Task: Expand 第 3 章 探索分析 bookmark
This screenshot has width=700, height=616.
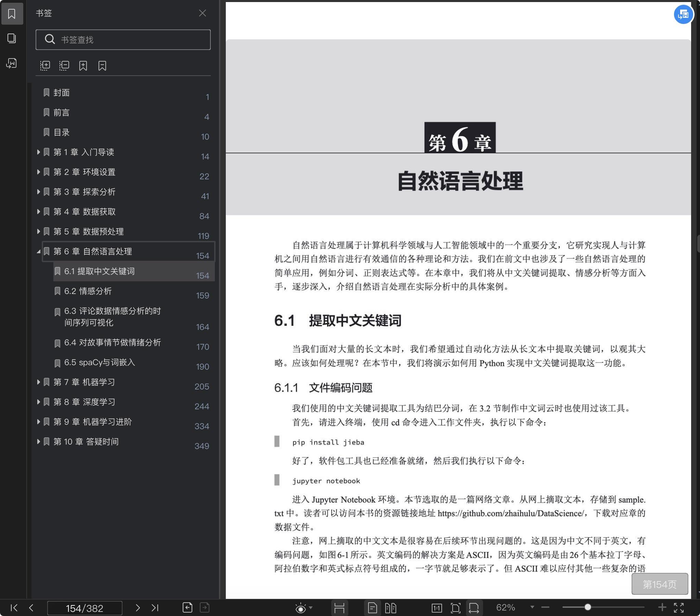Action: point(38,192)
